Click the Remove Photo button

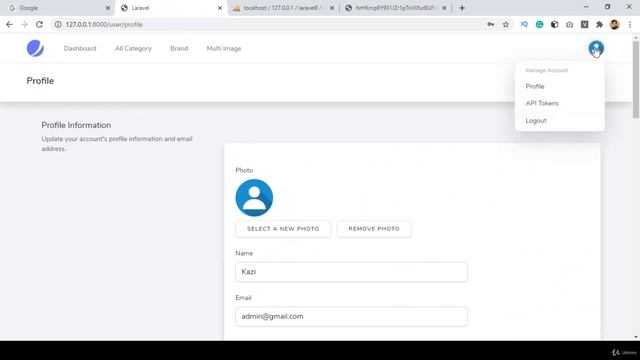[374, 229]
